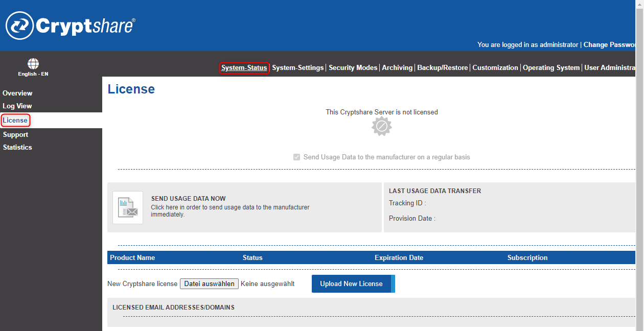
Task: Click the Upload New License button
Action: [352, 283]
